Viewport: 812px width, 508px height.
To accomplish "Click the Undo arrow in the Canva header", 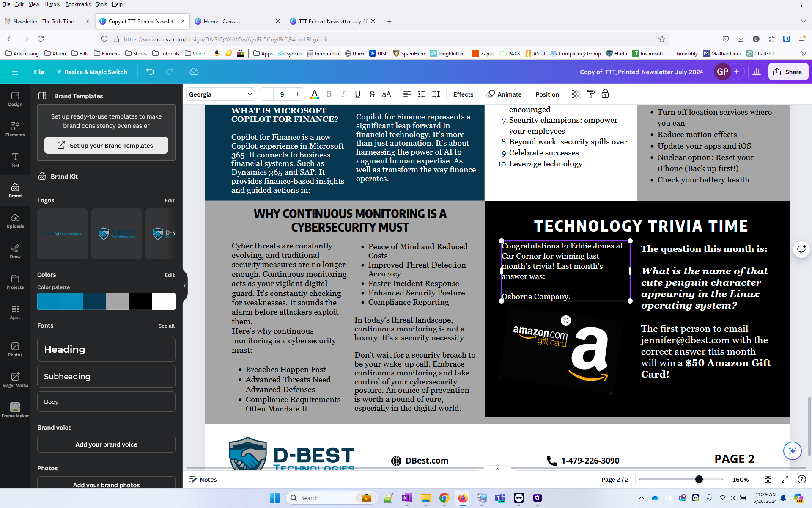I will point(150,72).
